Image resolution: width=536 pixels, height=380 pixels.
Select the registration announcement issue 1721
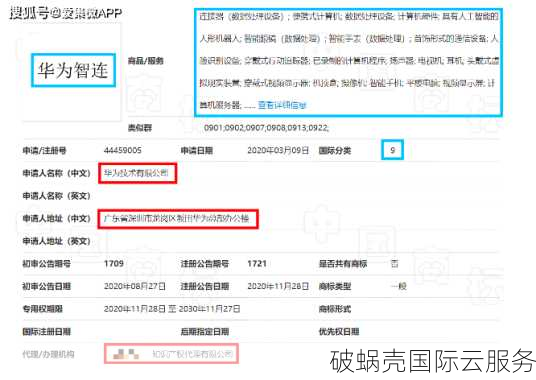[257, 263]
